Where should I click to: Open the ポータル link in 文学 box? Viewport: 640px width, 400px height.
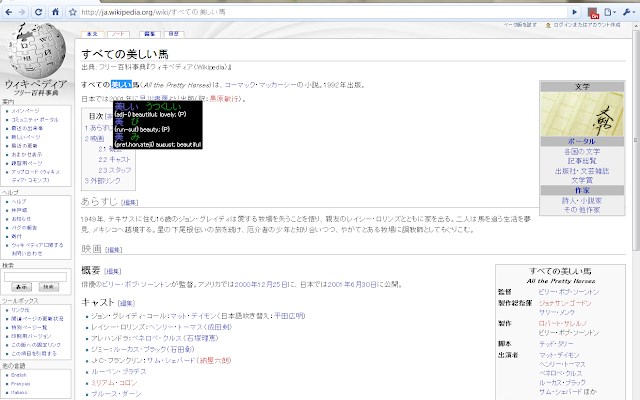[x=582, y=141]
